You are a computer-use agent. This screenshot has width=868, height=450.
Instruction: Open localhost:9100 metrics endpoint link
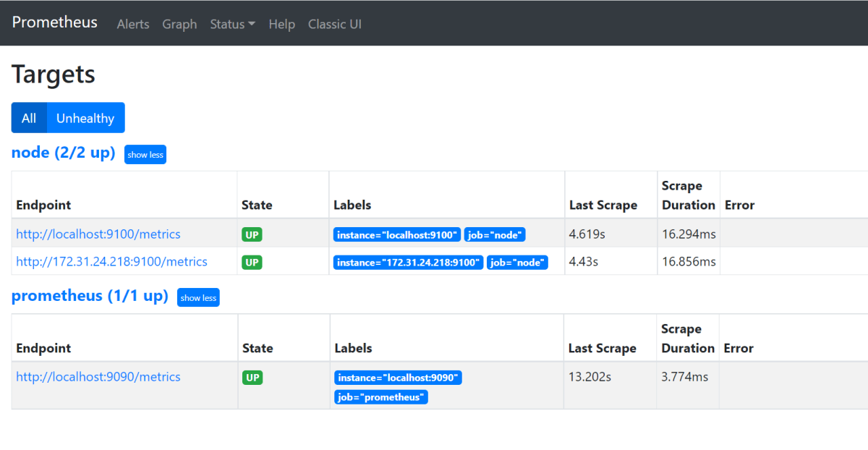98,234
